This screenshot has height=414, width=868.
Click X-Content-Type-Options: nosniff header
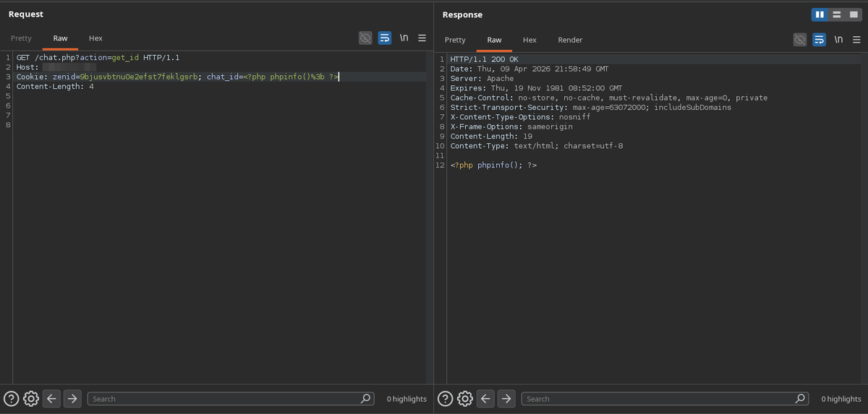tap(520, 117)
